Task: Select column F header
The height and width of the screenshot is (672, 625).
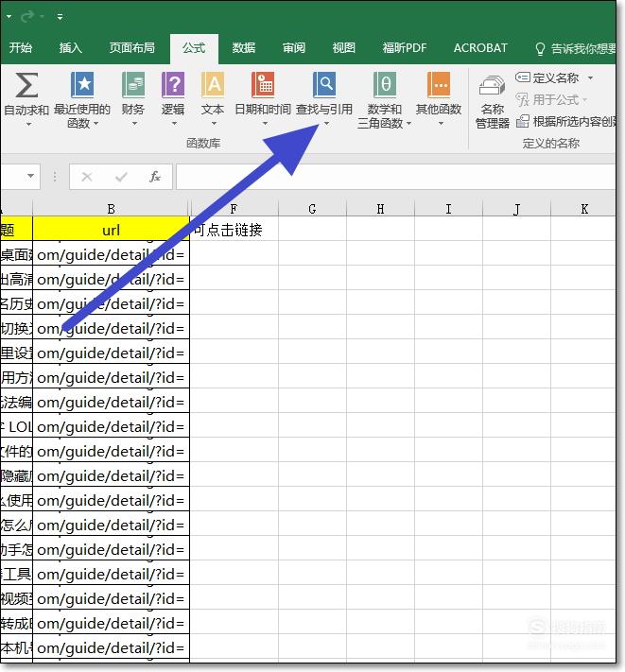Action: pyautogui.click(x=234, y=209)
